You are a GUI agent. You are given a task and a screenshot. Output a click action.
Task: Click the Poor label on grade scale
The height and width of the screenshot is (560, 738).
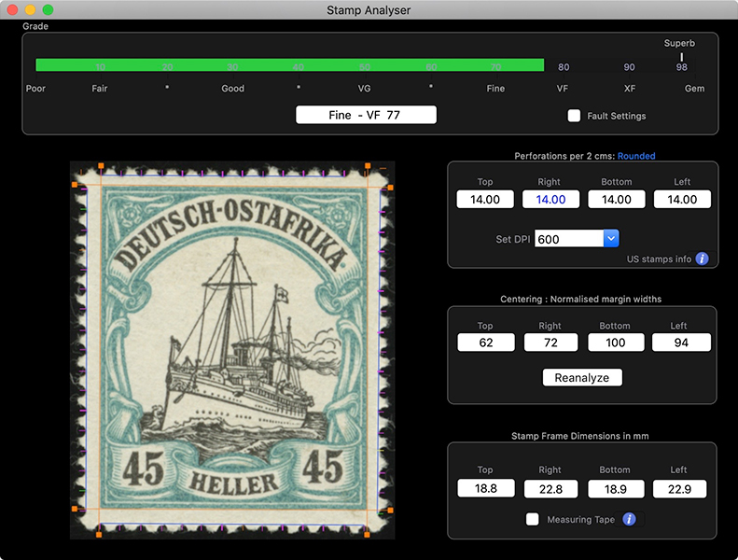click(x=35, y=89)
